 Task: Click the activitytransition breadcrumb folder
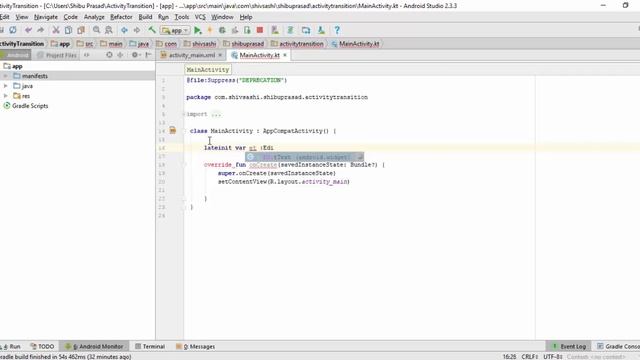coord(297,44)
